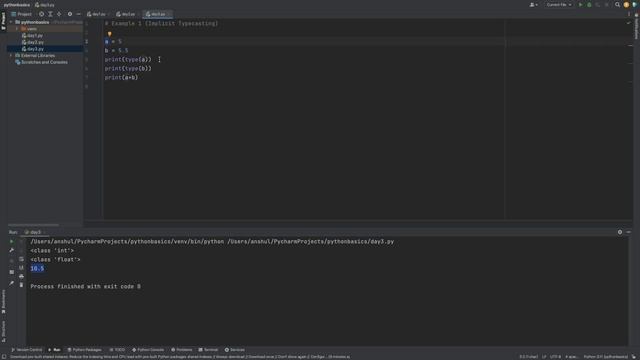Open the Project view selector dropdown
Image resolution: width=640 pixels, height=360 pixels.
click(x=22, y=14)
